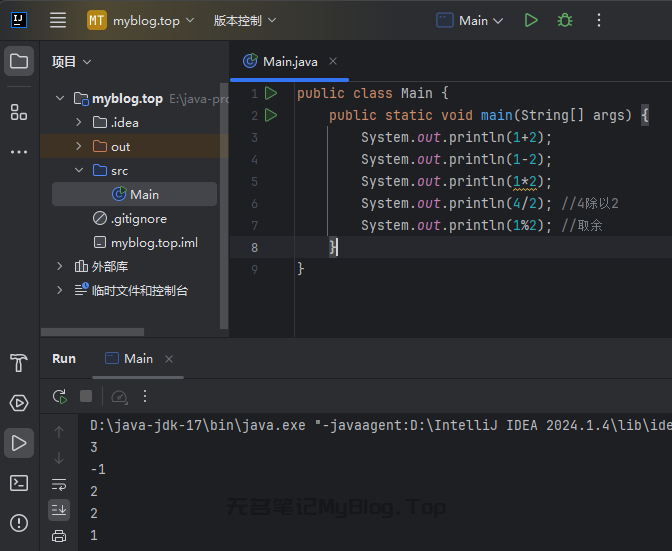This screenshot has height=551, width=672.
Task: Open the Build hammer tool window
Action: [x=19, y=362]
